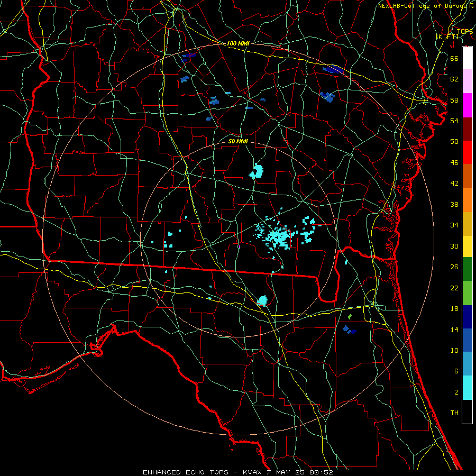Click the 58 legend value
Image resolution: width=476 pixels, height=476 pixels.
tap(454, 100)
